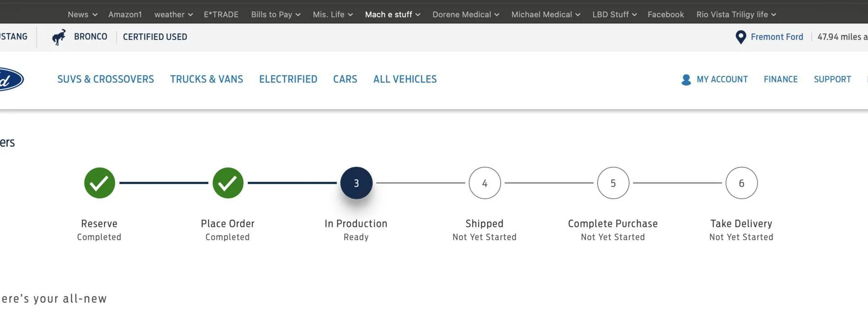Open the Facebook bookmark
868x317 pixels.
click(x=666, y=15)
